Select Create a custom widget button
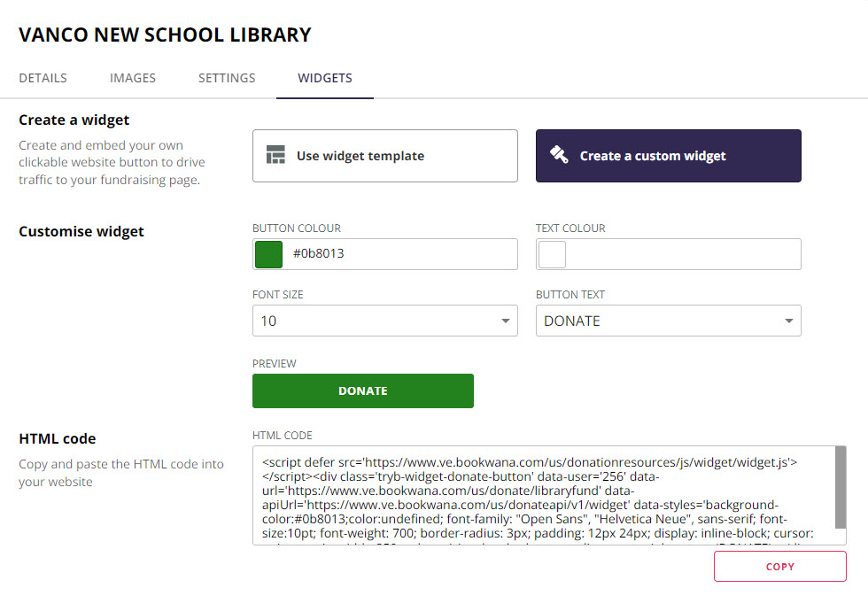The height and width of the screenshot is (611, 868). pyautogui.click(x=668, y=156)
